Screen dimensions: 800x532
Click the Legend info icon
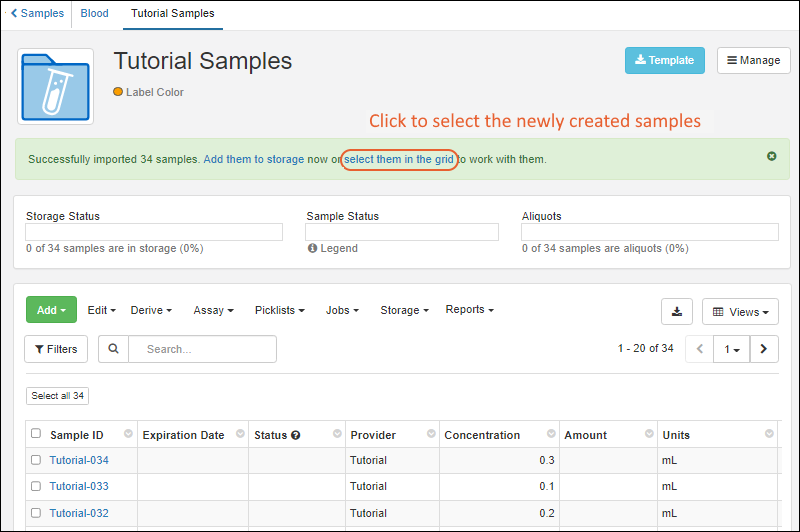point(312,248)
